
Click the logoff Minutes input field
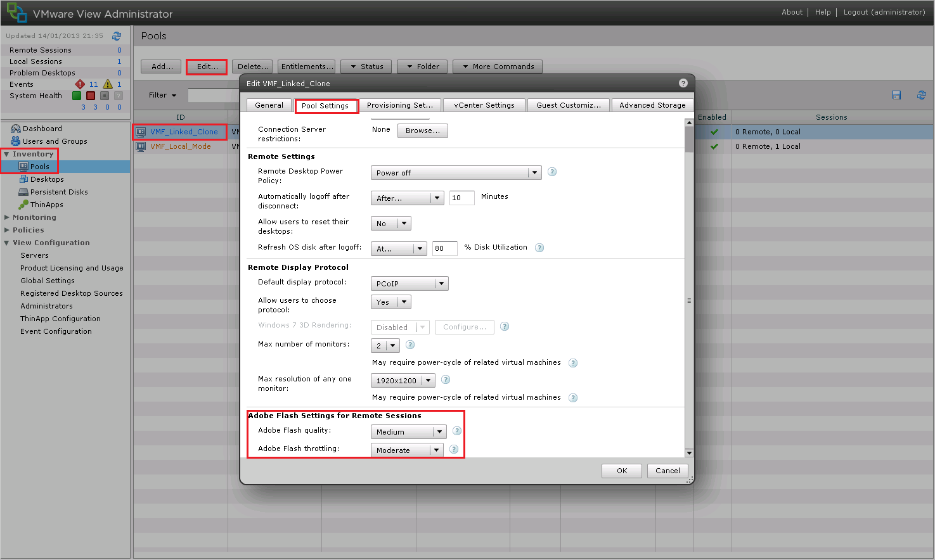coord(461,198)
